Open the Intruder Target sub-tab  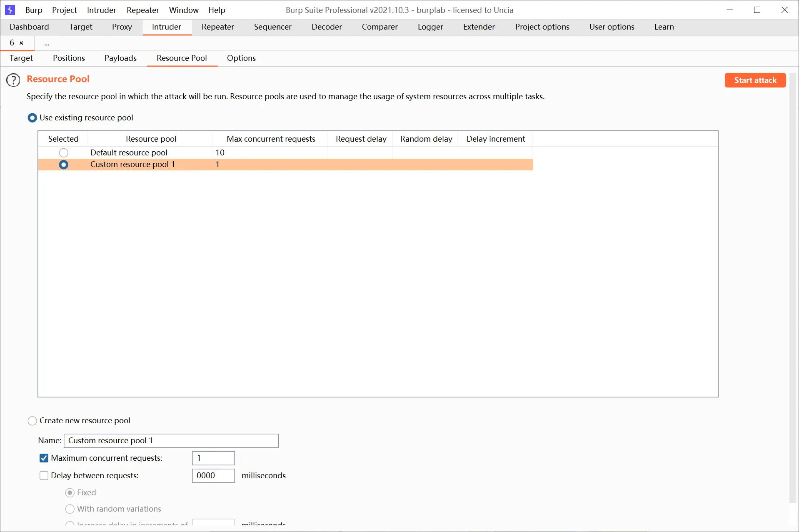(x=21, y=58)
